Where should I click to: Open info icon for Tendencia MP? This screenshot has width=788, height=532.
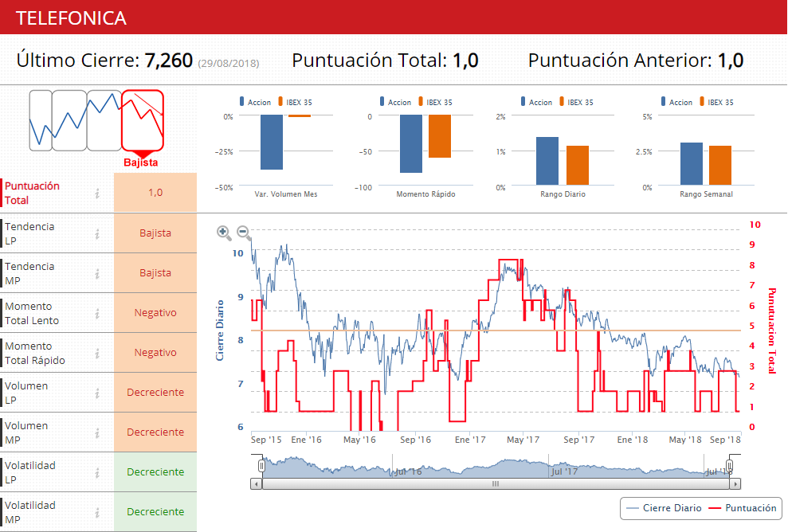coord(97,273)
